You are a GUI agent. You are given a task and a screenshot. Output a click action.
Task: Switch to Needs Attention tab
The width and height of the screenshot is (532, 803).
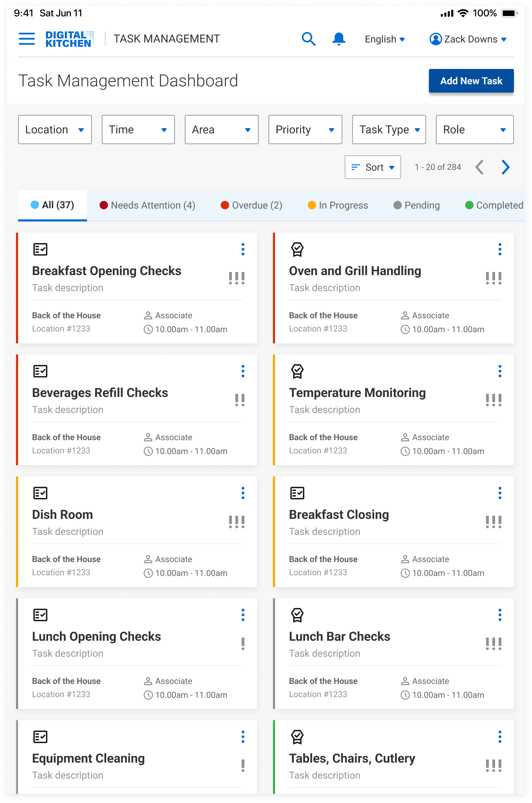[147, 205]
